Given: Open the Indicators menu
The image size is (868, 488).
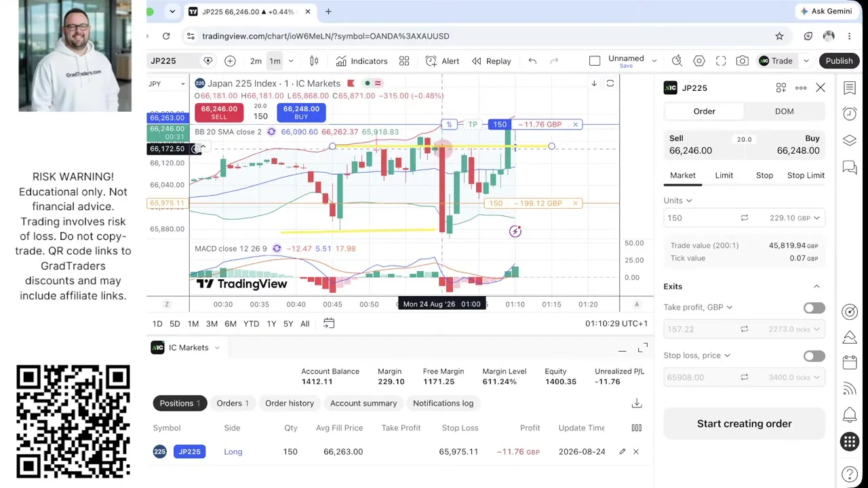Looking at the screenshot, I should (x=361, y=61).
